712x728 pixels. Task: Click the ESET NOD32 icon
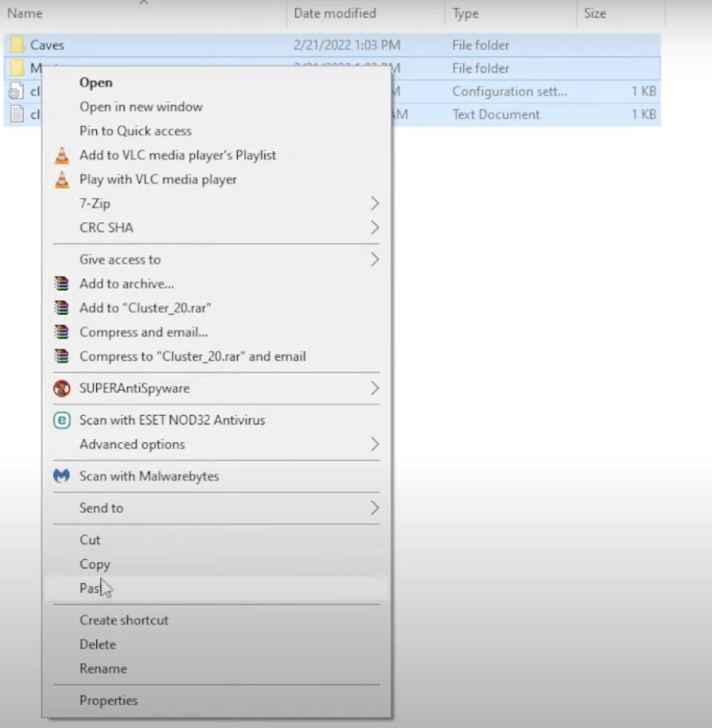pyautogui.click(x=62, y=420)
